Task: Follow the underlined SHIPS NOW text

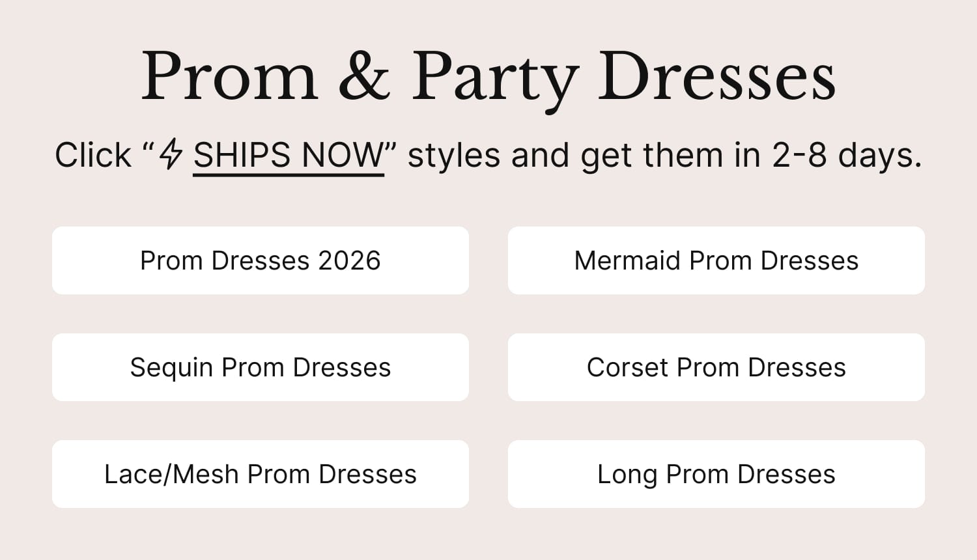Action: 289,156
